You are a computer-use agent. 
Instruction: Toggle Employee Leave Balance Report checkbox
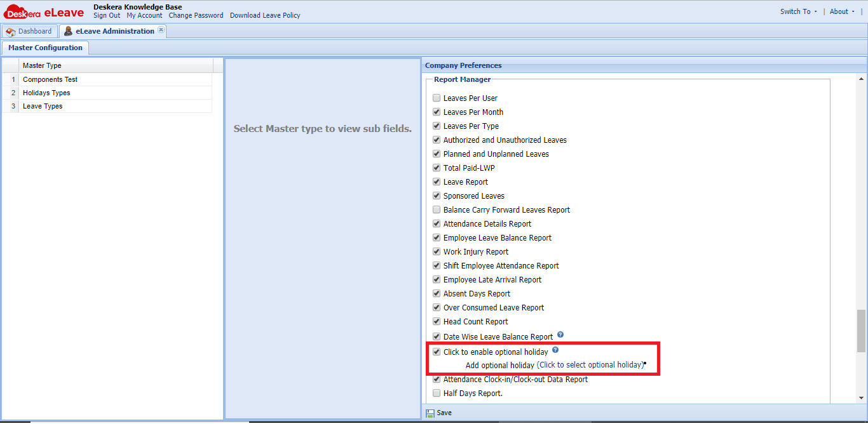click(437, 238)
